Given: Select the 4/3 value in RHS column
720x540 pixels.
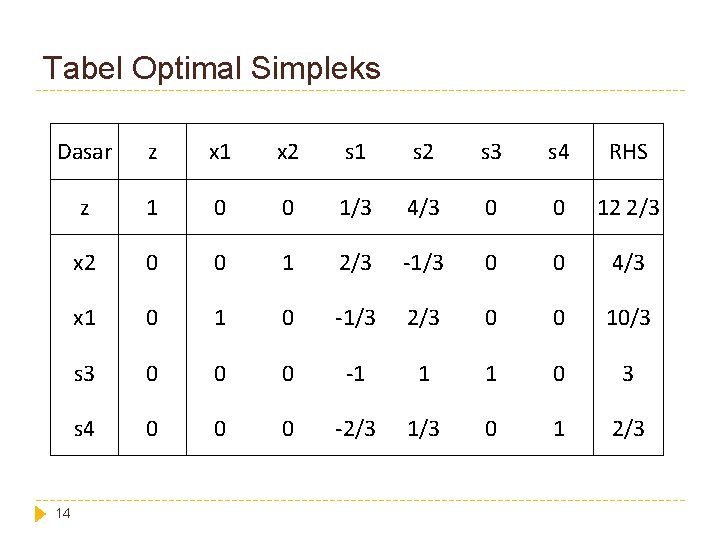Looking at the screenshot, I should (x=628, y=263).
